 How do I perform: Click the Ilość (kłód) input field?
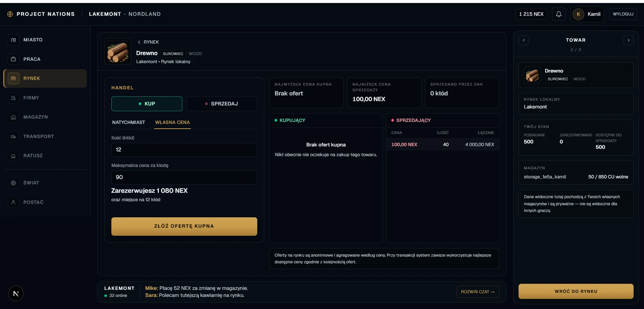[184, 150]
